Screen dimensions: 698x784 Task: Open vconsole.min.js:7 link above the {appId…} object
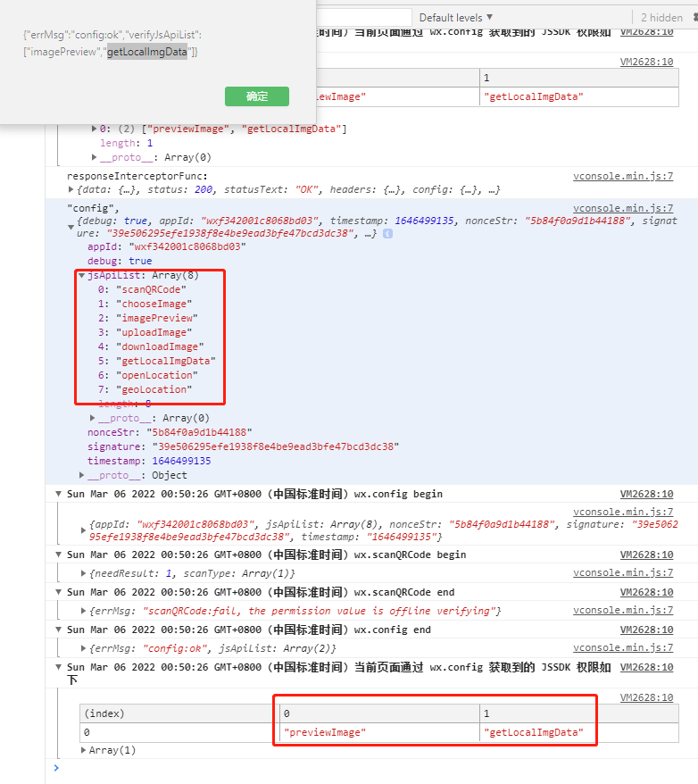[623, 512]
